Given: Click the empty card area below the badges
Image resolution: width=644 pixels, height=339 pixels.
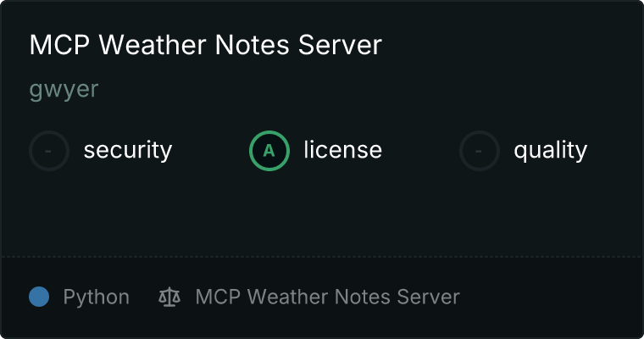Looking at the screenshot, I should (x=322, y=214).
